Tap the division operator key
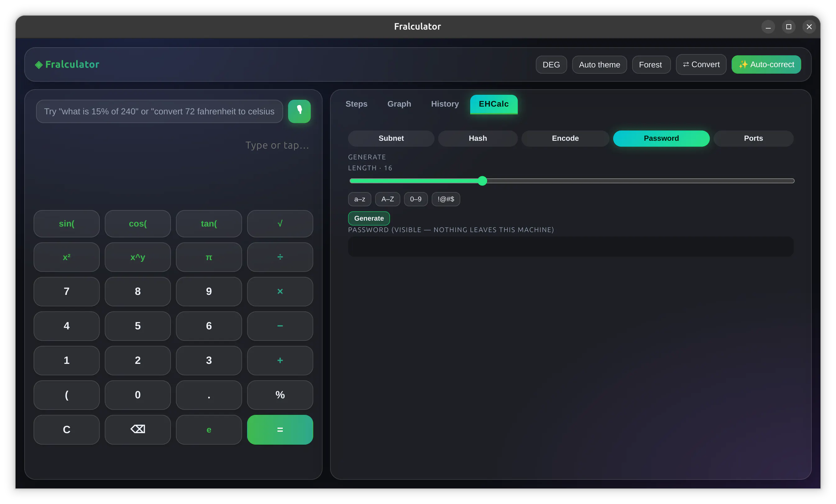The height and width of the screenshot is (504, 836). pos(280,257)
